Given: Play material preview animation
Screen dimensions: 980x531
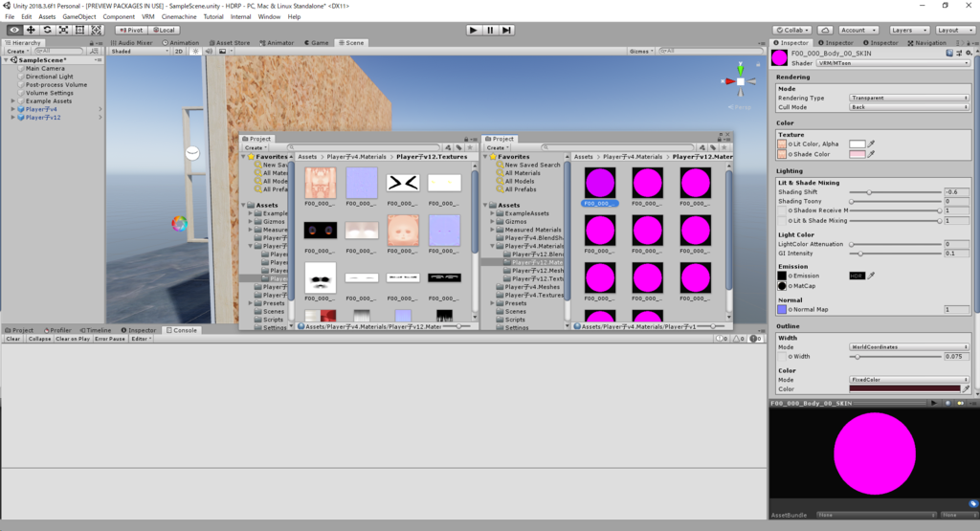Looking at the screenshot, I should (x=934, y=403).
